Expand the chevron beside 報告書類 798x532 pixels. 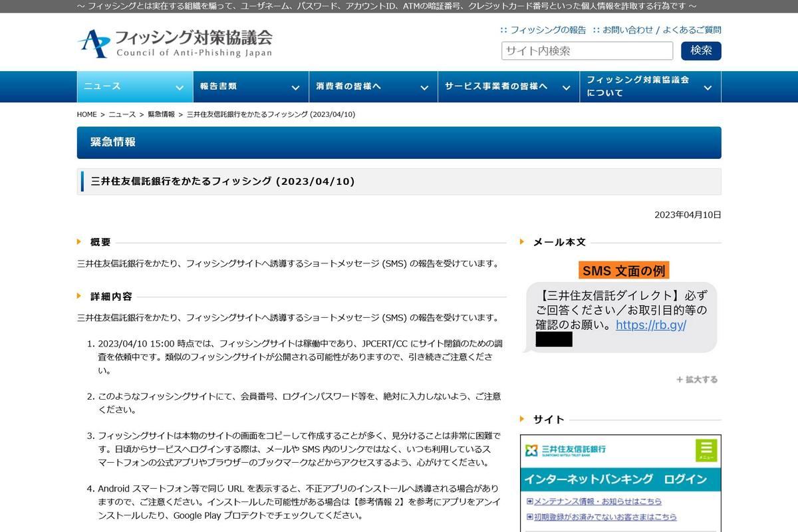pyautogui.click(x=295, y=88)
